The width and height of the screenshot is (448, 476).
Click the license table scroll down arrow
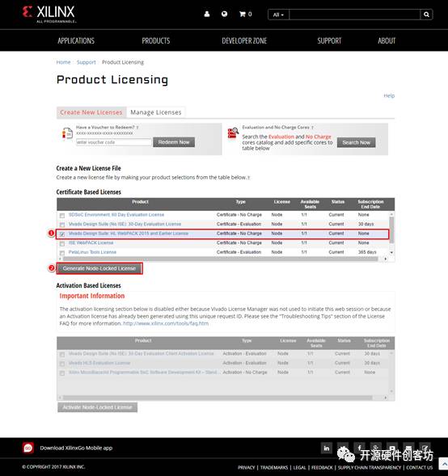(392, 252)
